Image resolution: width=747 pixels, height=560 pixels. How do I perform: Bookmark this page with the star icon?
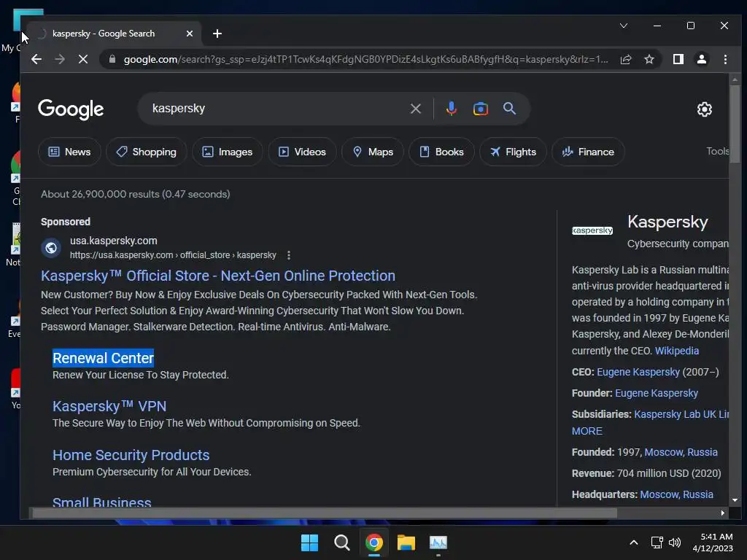[x=649, y=59]
